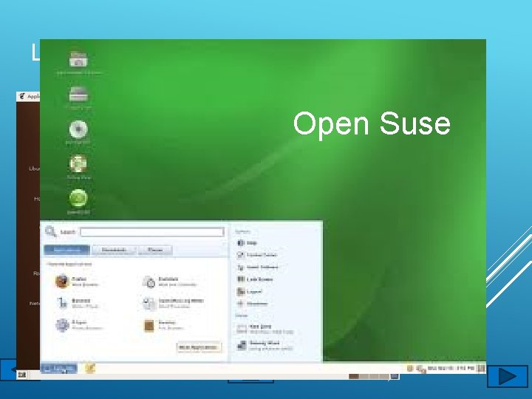Viewport: 532px width, 399px height.
Task: Click the next-slide arrow button
Action: point(508,376)
